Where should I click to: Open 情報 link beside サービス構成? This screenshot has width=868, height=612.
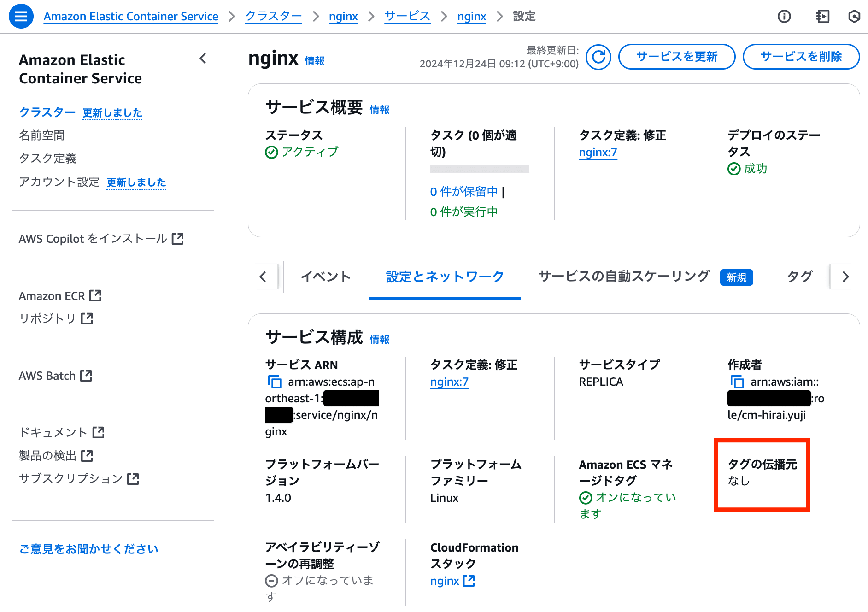click(380, 340)
